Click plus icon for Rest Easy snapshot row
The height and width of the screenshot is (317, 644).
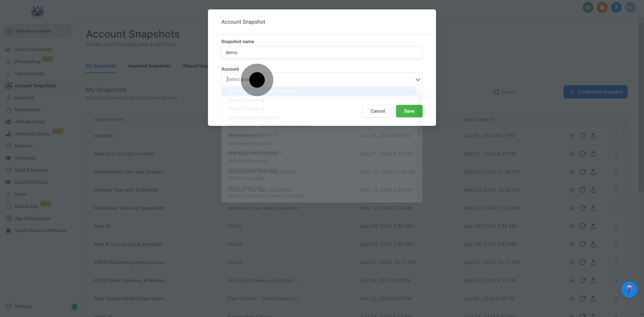pyautogui.click(x=571, y=154)
